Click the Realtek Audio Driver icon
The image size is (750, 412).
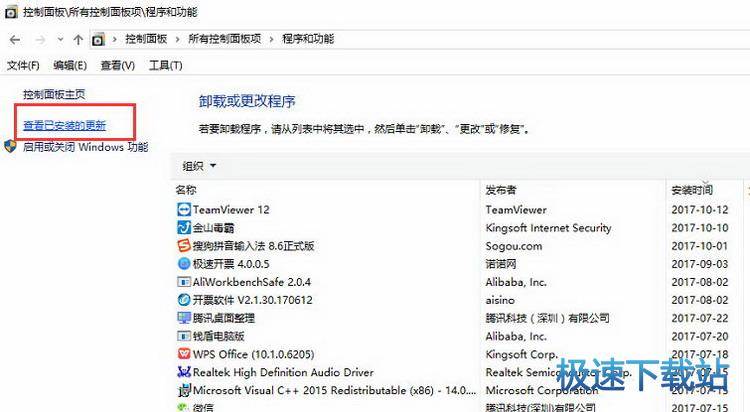click(x=184, y=372)
